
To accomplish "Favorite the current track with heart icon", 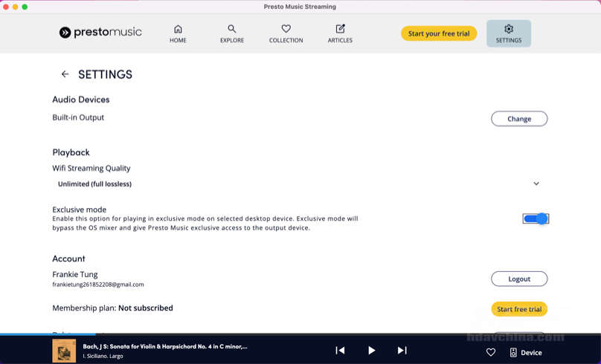I will 491,352.
